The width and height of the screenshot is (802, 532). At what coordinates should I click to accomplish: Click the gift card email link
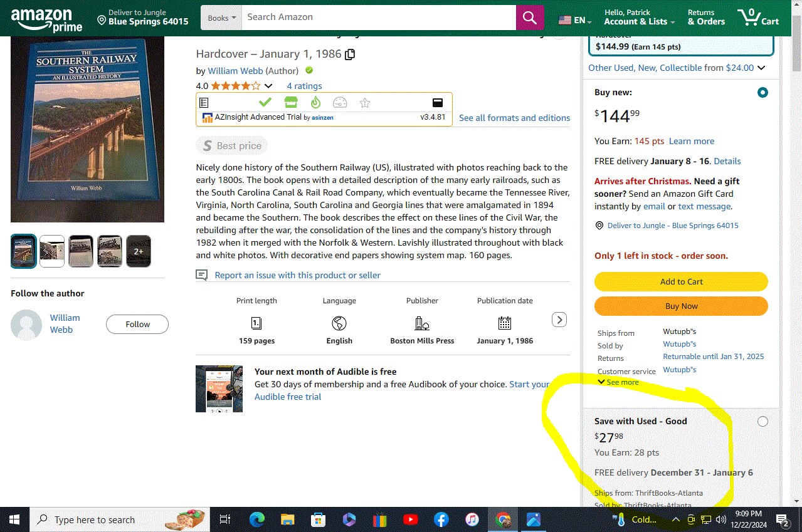click(x=654, y=206)
